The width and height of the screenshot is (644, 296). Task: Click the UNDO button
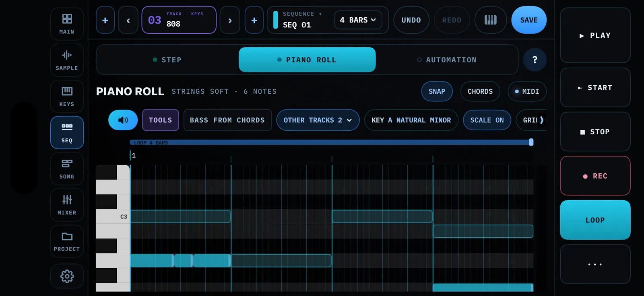tap(411, 20)
